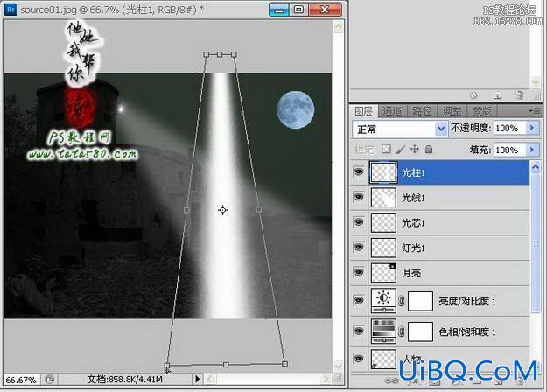Click the middle-left transform handle

[186, 210]
